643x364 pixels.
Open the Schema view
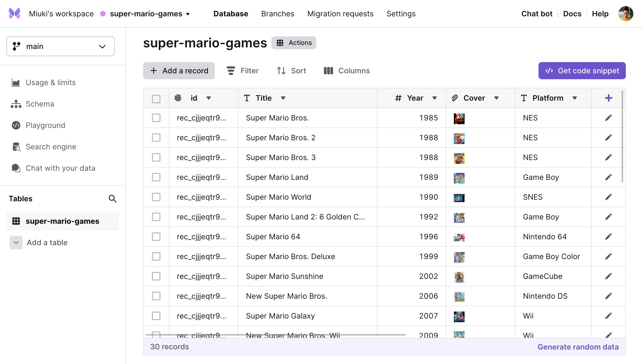[32, 104]
